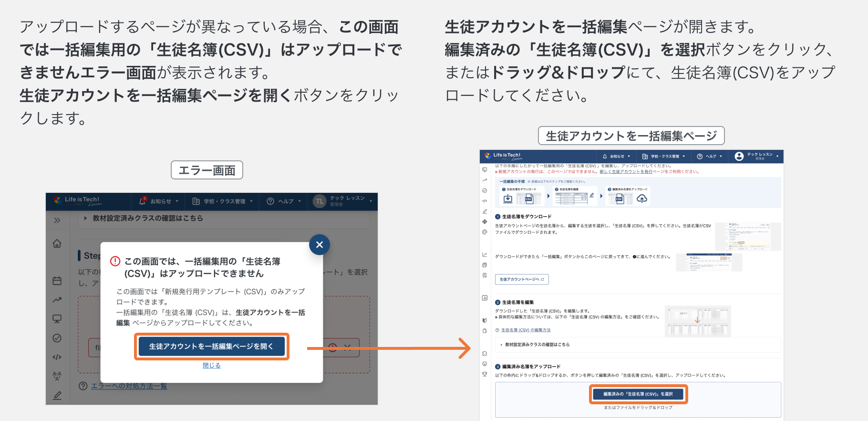The width and height of the screenshot is (868, 421).
Task: Click the Life is Tech! logo on error screen
Action: [x=78, y=201]
